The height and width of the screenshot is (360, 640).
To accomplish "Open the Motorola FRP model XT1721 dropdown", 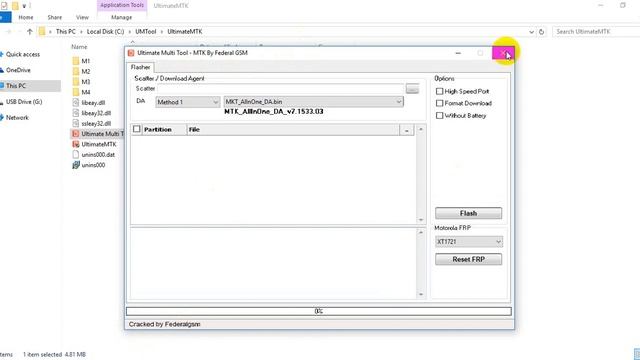I will pos(469,242).
